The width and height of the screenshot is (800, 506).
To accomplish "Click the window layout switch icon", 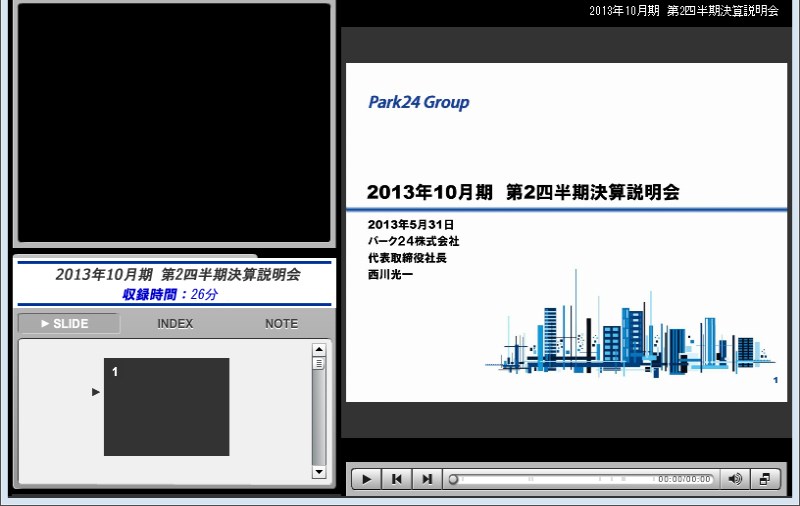I will [x=765, y=479].
